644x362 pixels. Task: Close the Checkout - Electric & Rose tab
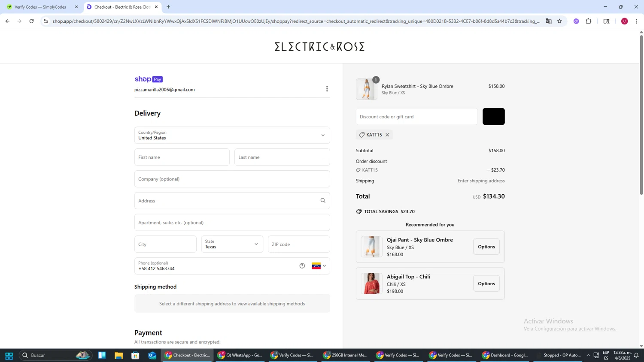click(x=156, y=7)
